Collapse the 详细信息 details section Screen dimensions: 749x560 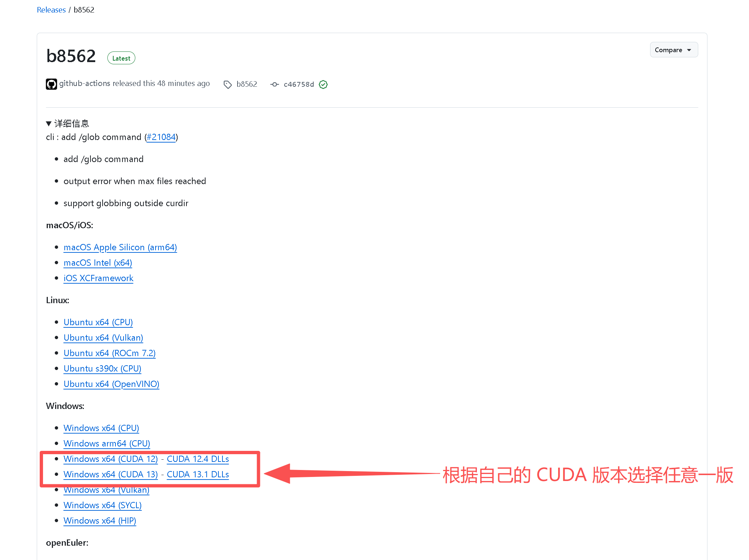tap(68, 123)
